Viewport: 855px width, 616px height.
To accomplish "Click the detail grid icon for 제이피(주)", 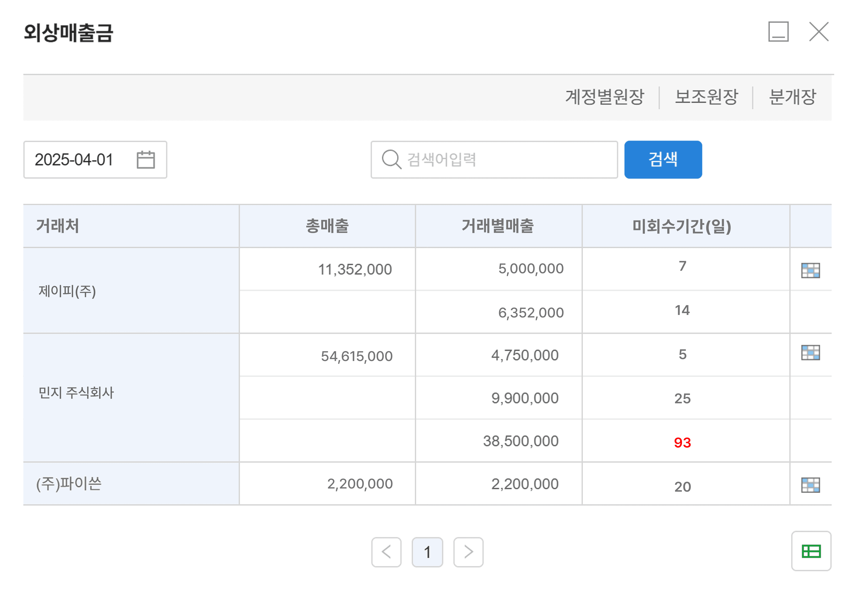I will tap(810, 270).
